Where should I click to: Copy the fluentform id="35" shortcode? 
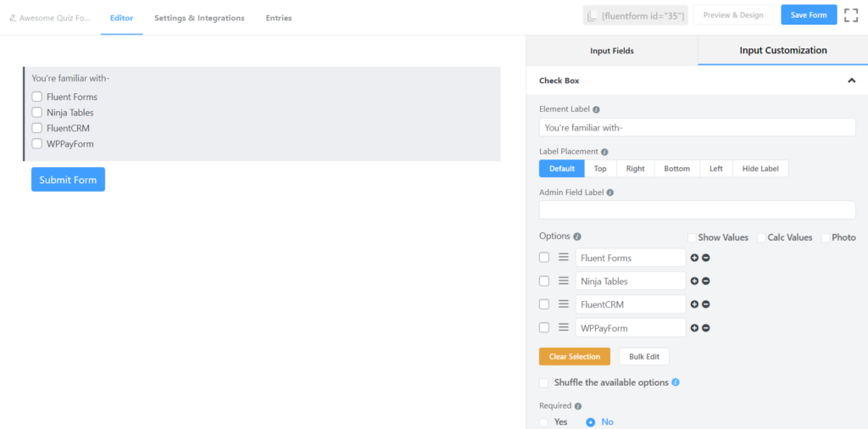[636, 15]
